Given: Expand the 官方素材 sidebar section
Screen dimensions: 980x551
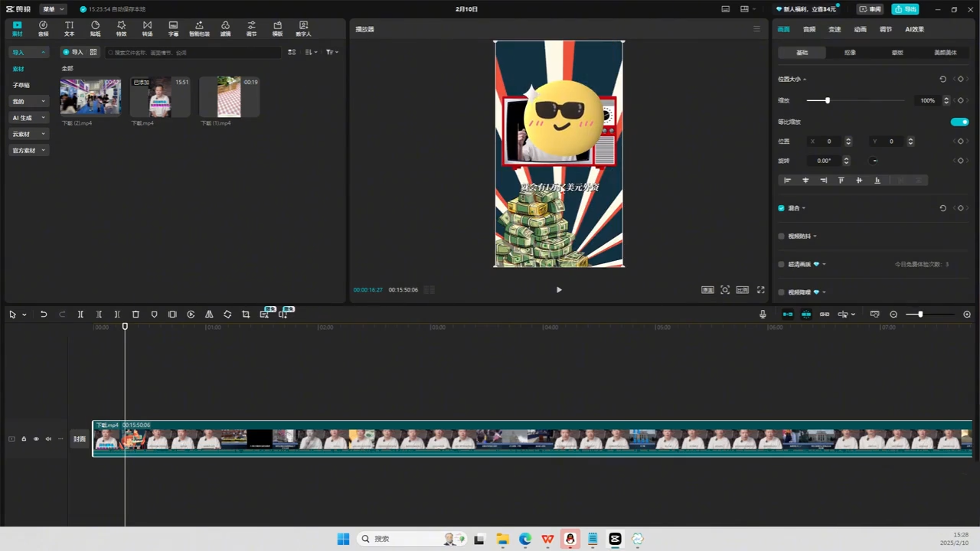Looking at the screenshot, I should (28, 151).
